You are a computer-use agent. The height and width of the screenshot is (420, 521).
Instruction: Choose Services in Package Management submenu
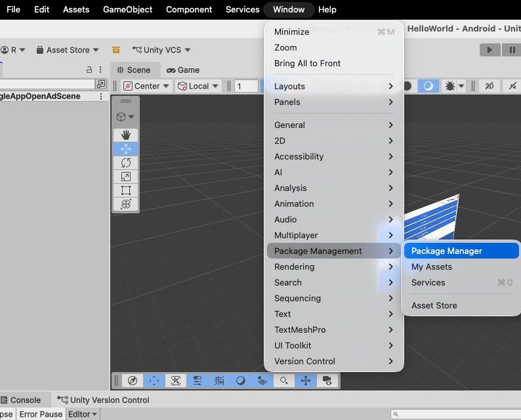(461, 282)
